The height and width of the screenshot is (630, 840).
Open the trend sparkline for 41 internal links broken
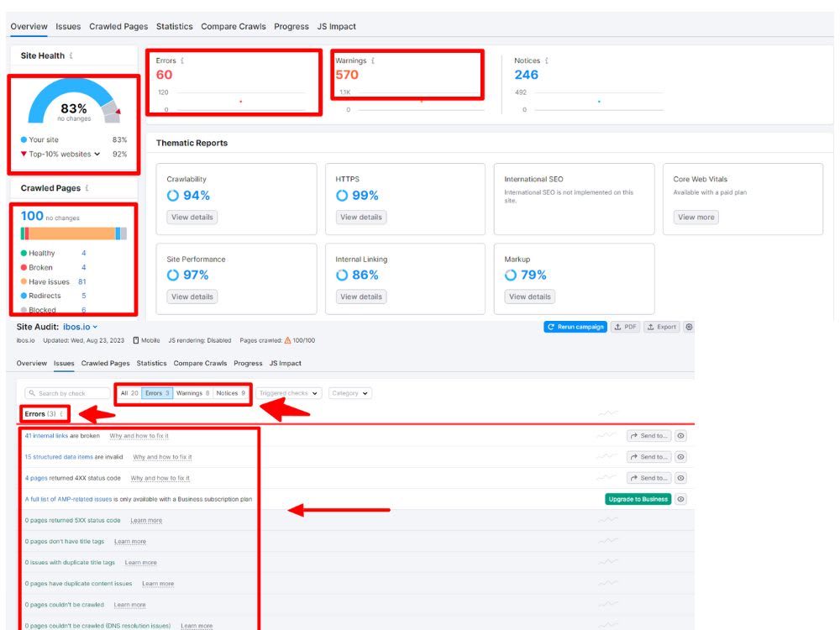607,435
